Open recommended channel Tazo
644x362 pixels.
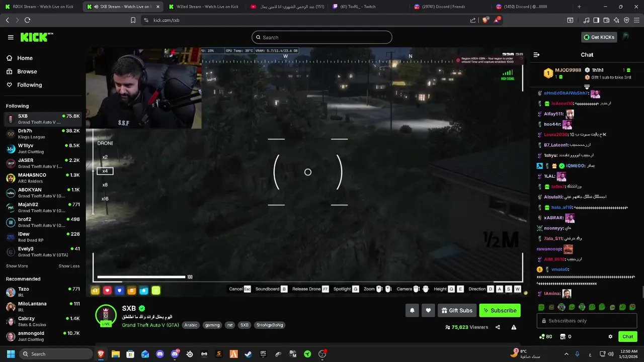click(42, 292)
